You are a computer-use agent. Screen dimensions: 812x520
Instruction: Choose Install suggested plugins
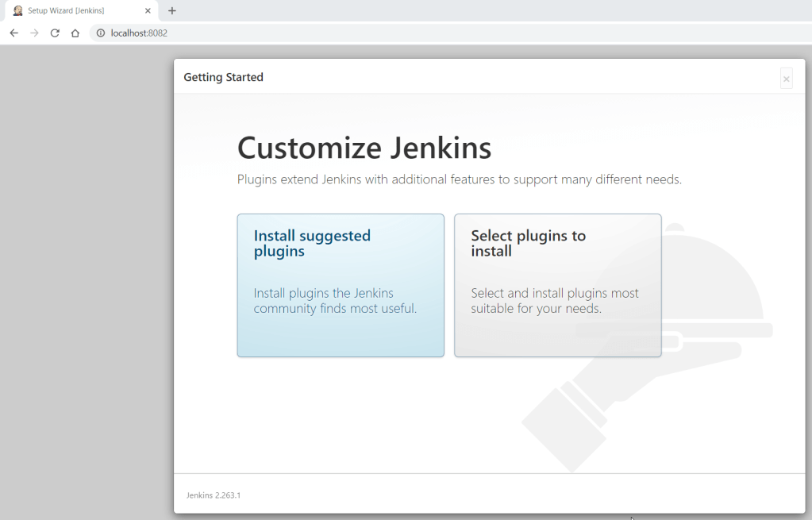[x=341, y=285]
